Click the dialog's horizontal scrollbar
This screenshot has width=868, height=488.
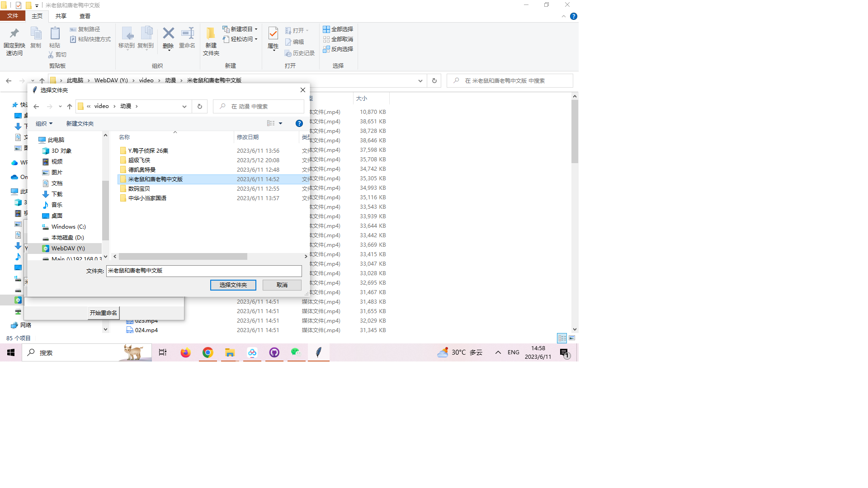click(183, 257)
